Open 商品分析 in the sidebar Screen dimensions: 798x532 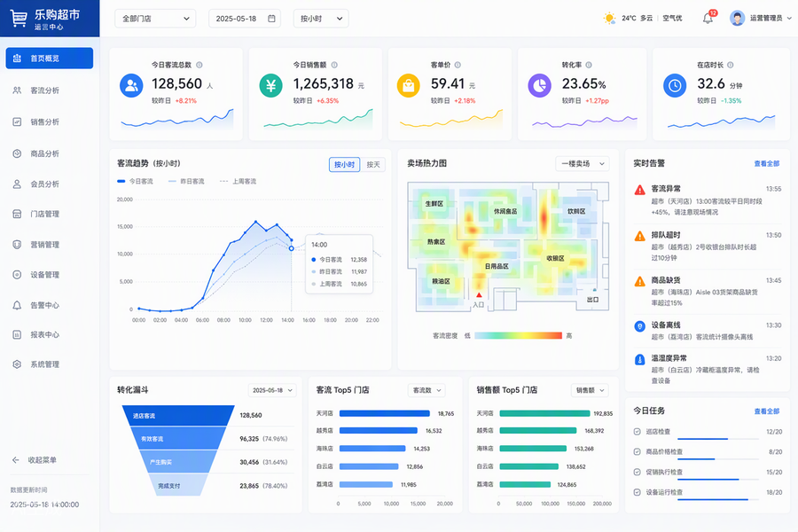50,153
